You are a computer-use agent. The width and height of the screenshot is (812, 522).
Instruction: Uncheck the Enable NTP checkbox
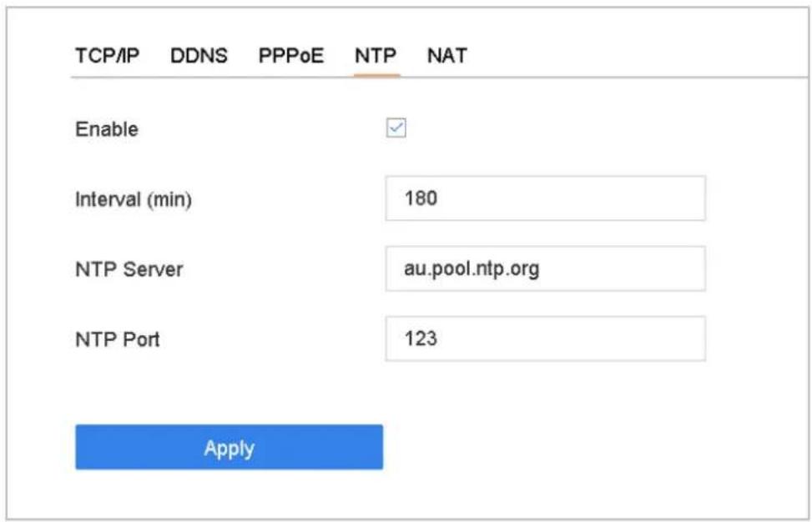point(396,128)
